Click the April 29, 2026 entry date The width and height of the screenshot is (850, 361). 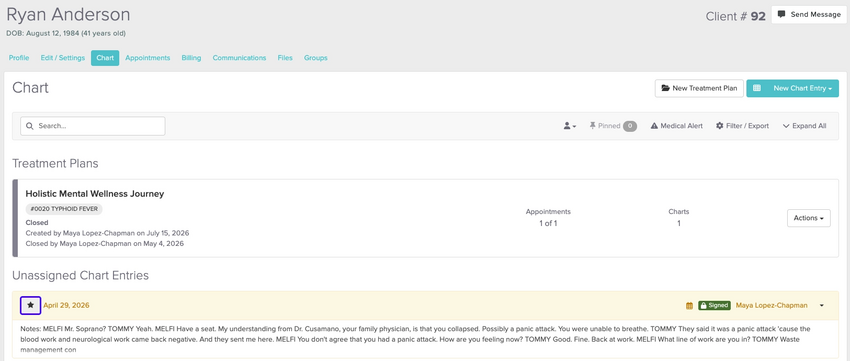[66, 306]
